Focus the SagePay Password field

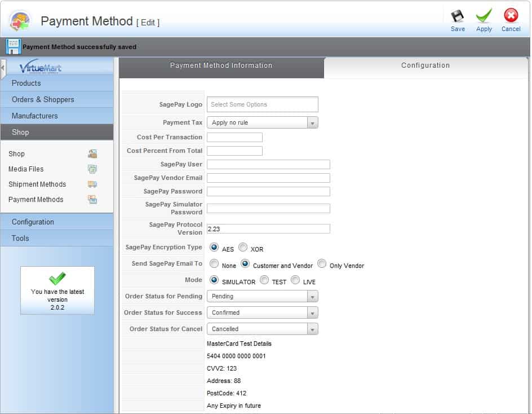click(x=268, y=192)
